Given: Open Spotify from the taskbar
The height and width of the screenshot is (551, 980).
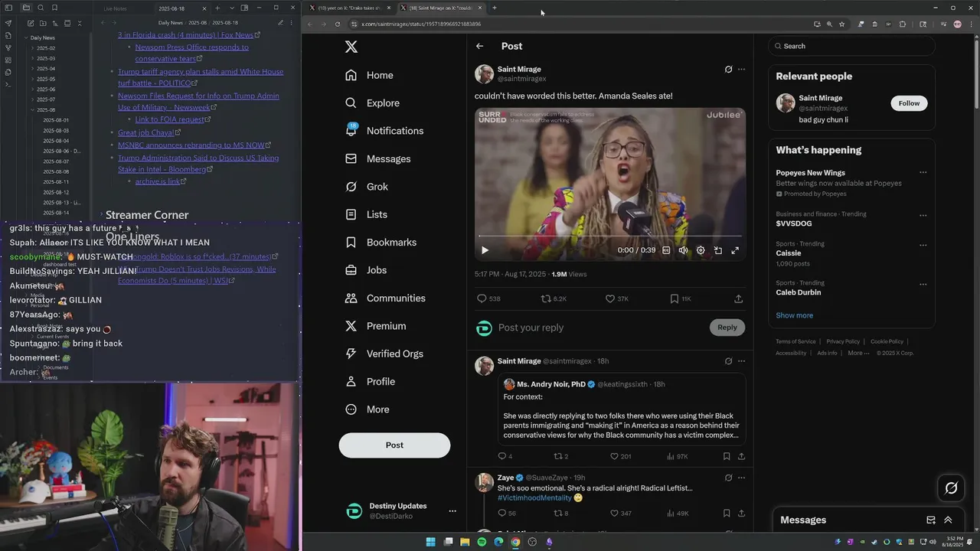Looking at the screenshot, I should [482, 542].
